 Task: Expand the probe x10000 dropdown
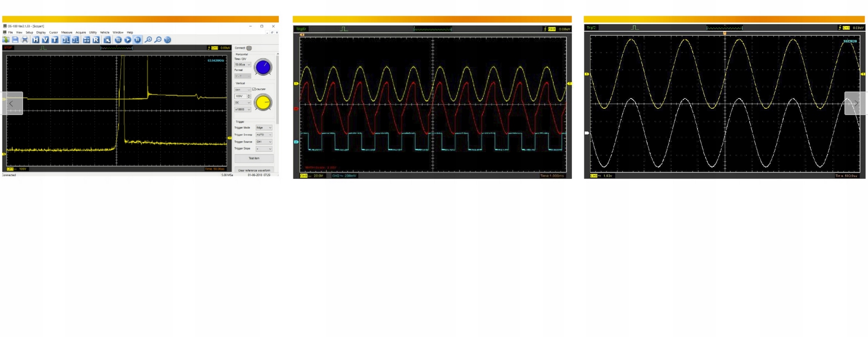point(242,110)
